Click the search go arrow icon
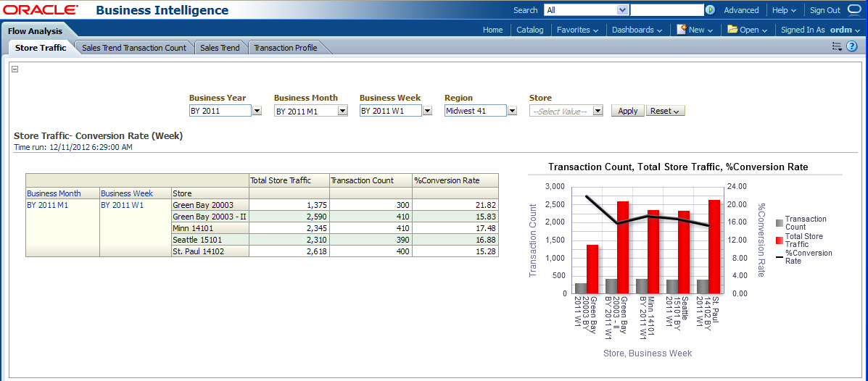Viewport: 868px width, 381px height. click(x=711, y=10)
